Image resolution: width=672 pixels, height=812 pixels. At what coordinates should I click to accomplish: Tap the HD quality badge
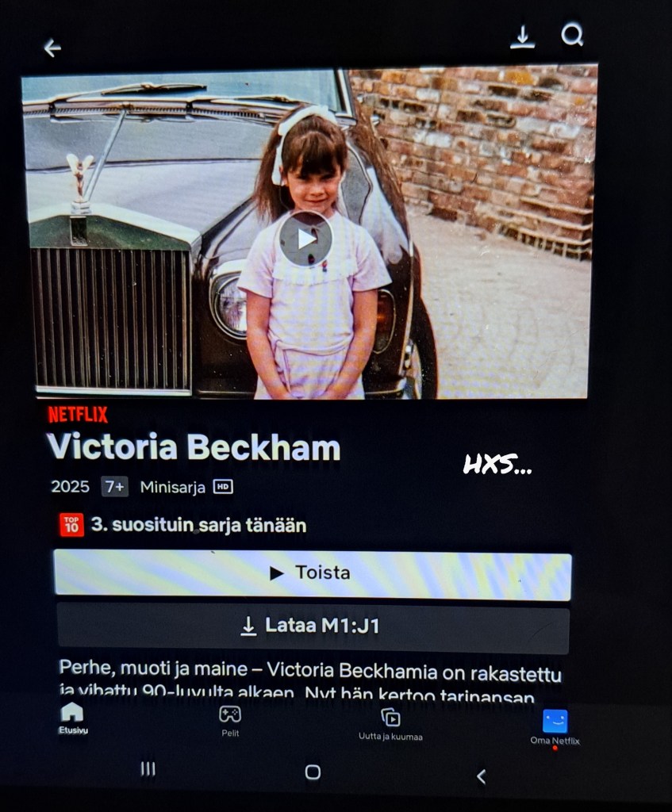pyautogui.click(x=223, y=487)
